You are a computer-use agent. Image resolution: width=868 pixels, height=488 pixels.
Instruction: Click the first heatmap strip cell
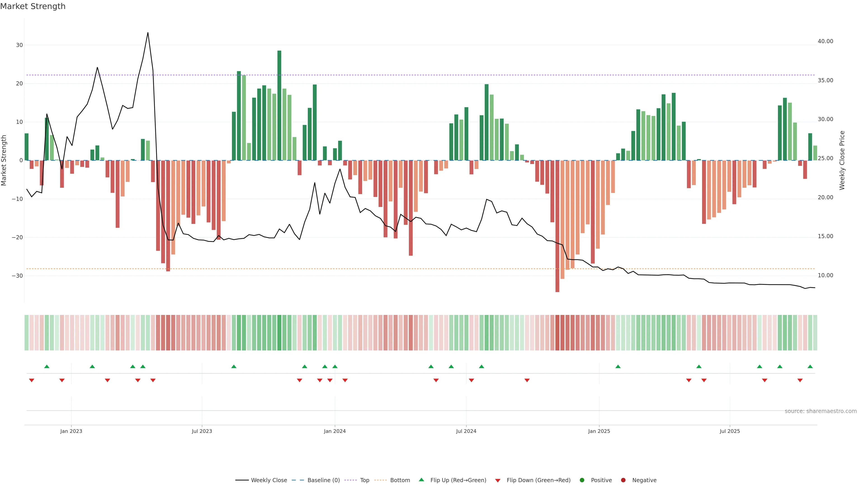coord(27,333)
